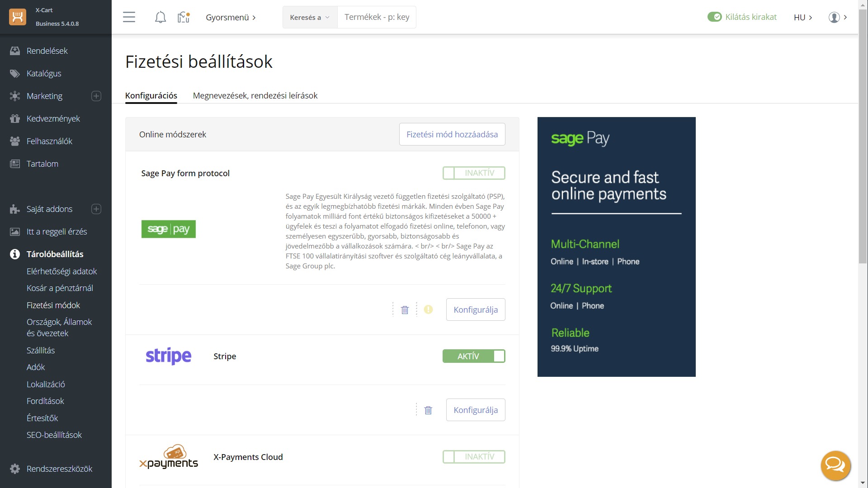Open Fizetési módok submenu item

(x=53, y=305)
